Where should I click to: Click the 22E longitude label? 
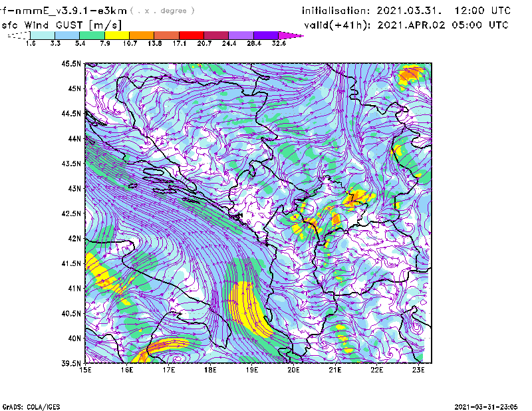[376, 370]
